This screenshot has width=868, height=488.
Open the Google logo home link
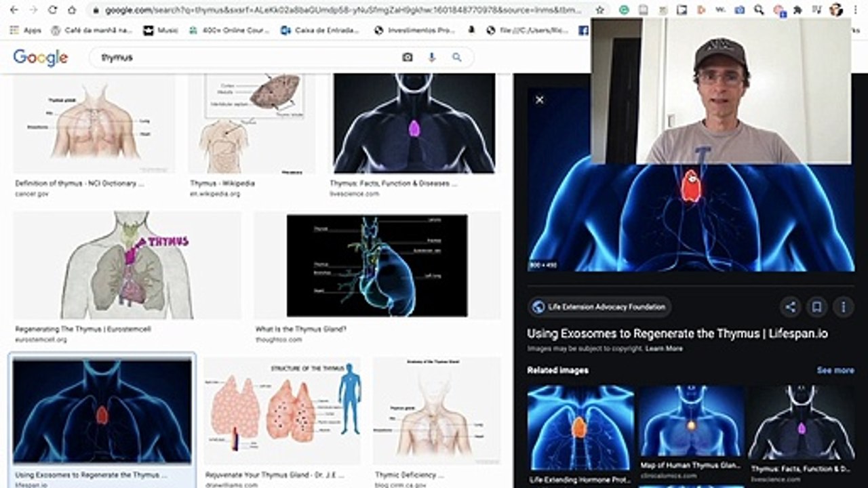[41, 58]
